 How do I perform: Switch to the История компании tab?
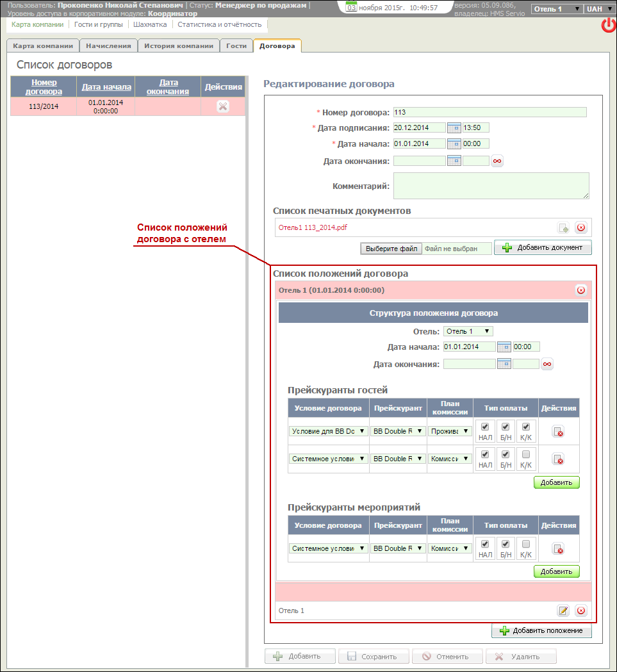tap(179, 46)
